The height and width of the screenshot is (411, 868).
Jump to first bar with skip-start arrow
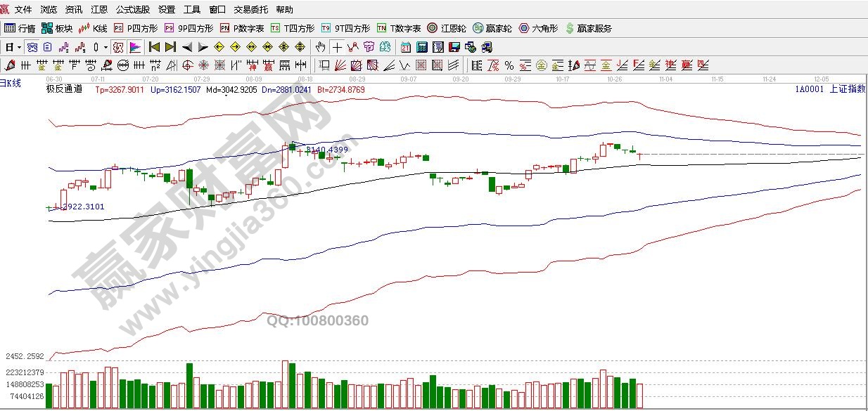click(x=154, y=47)
